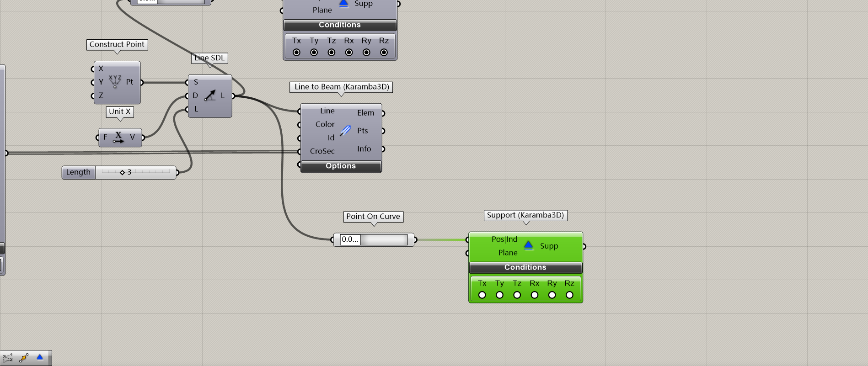Toggle Rz on the green Support component
Screen dimensions: 868x366
point(569,295)
